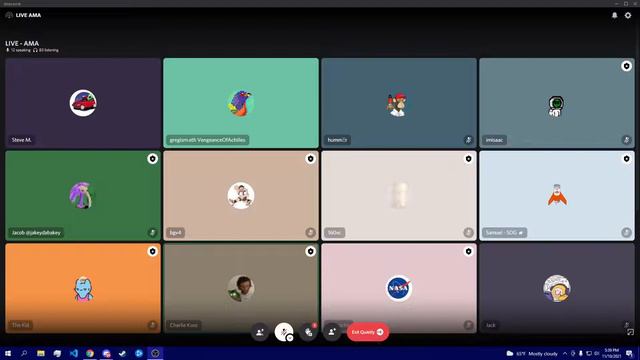Click the moderator badge on Jacob's tile
Screen dimensions: 640x360
pos(153,159)
